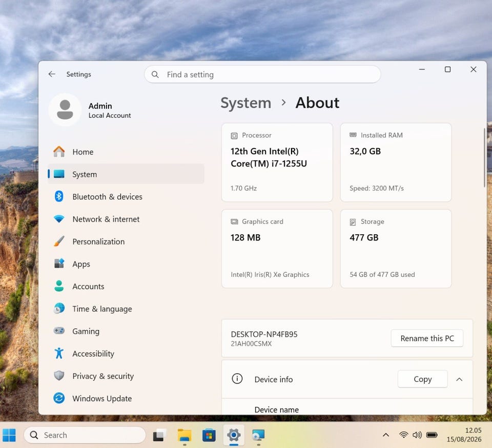The width and height of the screenshot is (492, 448).
Task: Click the Apps icon in sidebar
Action: [59, 263]
